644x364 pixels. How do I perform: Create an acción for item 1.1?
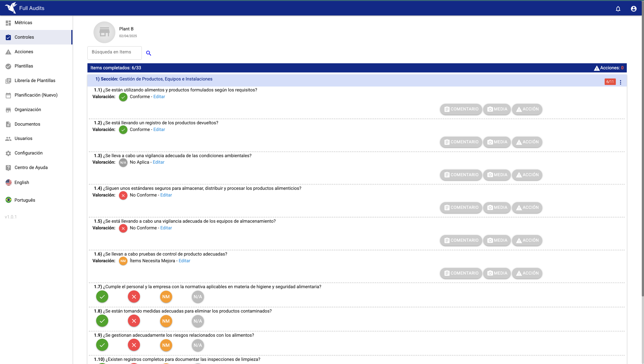point(527,109)
